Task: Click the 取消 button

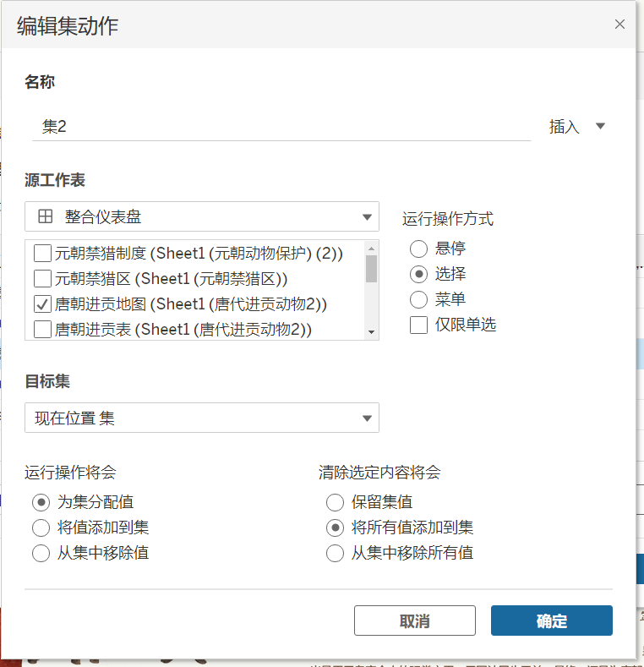Action: tap(415, 621)
